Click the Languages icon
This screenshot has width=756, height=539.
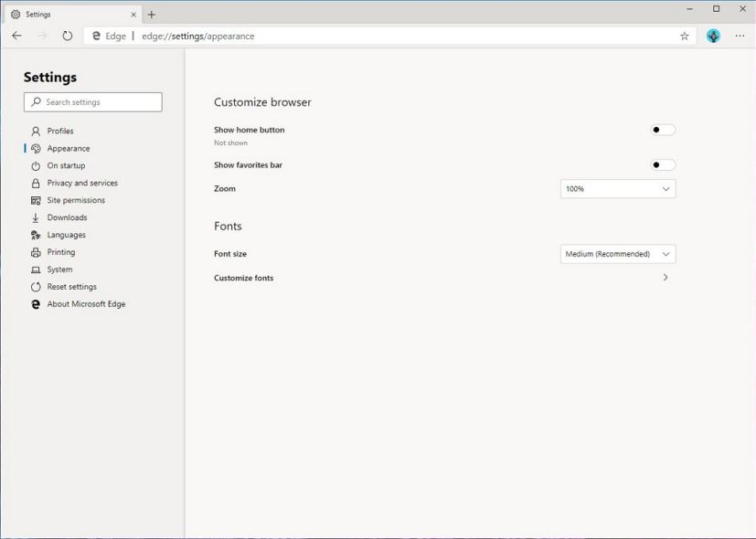[x=36, y=235]
